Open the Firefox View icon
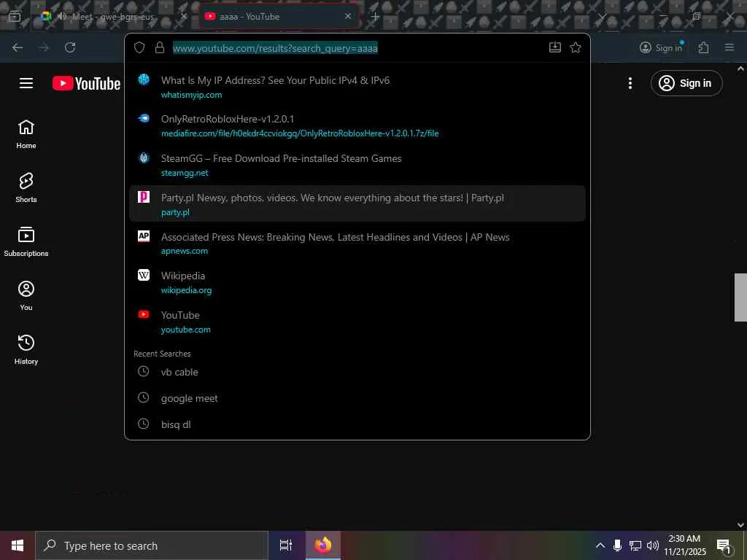This screenshot has width=747, height=560. pos(15,16)
